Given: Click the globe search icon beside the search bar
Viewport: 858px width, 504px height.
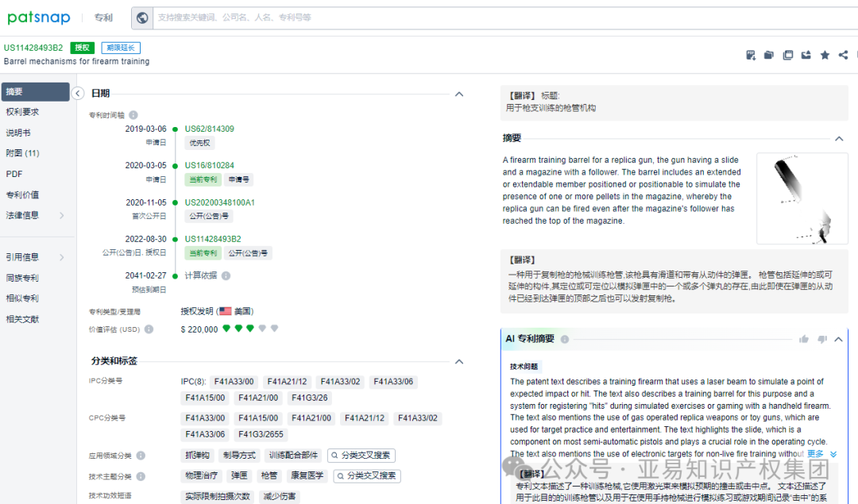Looking at the screenshot, I should 141,17.
